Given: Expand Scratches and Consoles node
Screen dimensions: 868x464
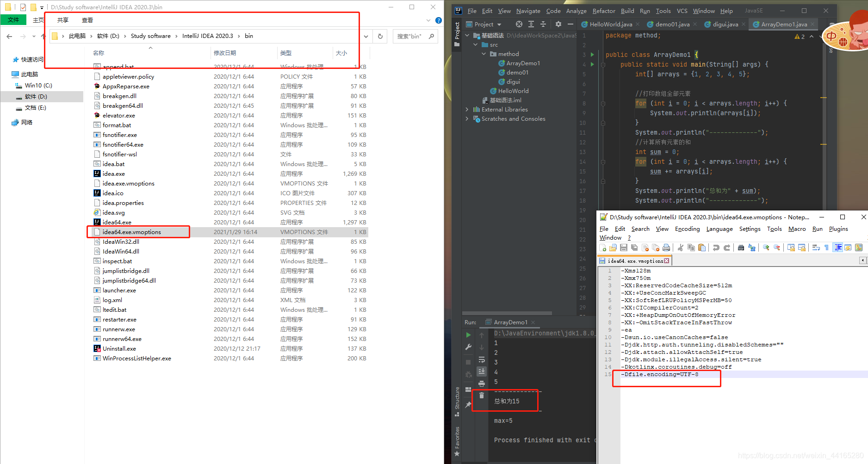Looking at the screenshot, I should [x=467, y=119].
